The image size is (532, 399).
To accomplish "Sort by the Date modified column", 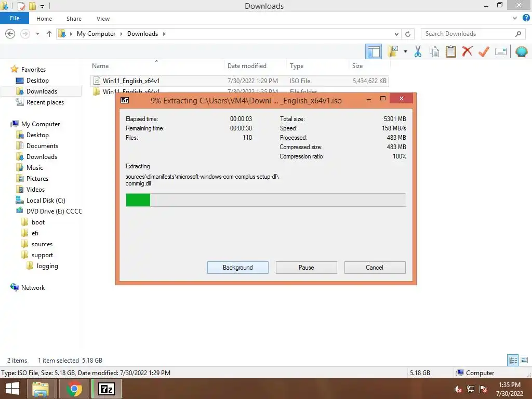I will [x=247, y=66].
